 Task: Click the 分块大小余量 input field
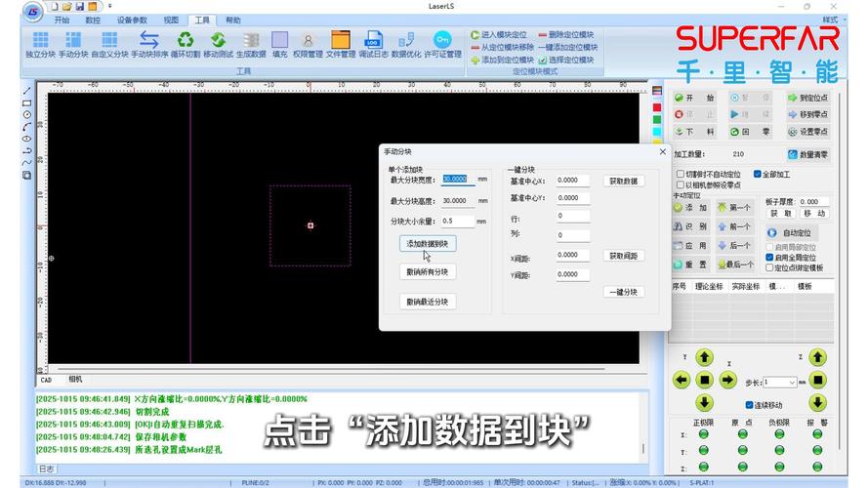458,221
